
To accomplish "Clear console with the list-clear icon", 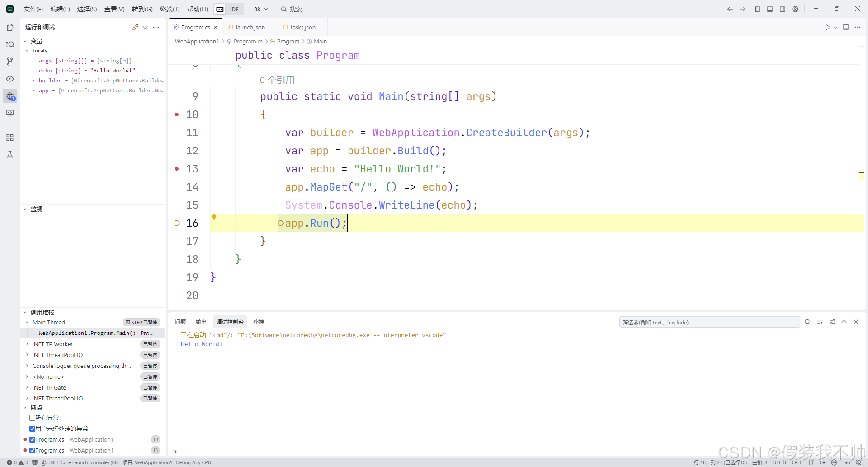I will tap(820, 322).
